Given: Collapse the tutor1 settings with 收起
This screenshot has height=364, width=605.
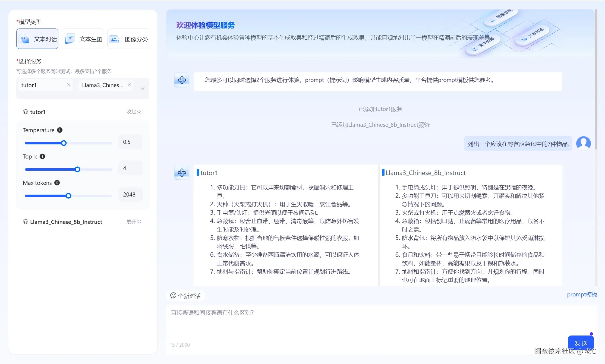Looking at the screenshot, I should [x=134, y=112].
